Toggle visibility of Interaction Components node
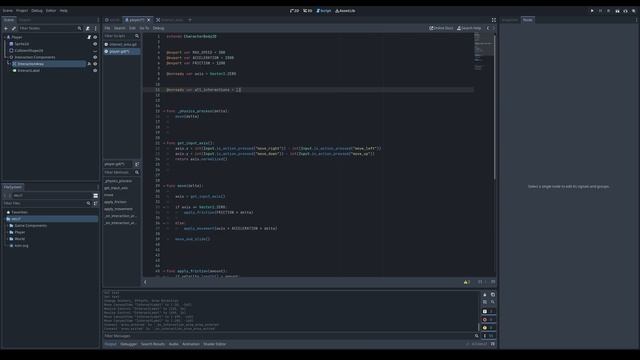This screenshot has height=360, width=640. pyautogui.click(x=95, y=58)
